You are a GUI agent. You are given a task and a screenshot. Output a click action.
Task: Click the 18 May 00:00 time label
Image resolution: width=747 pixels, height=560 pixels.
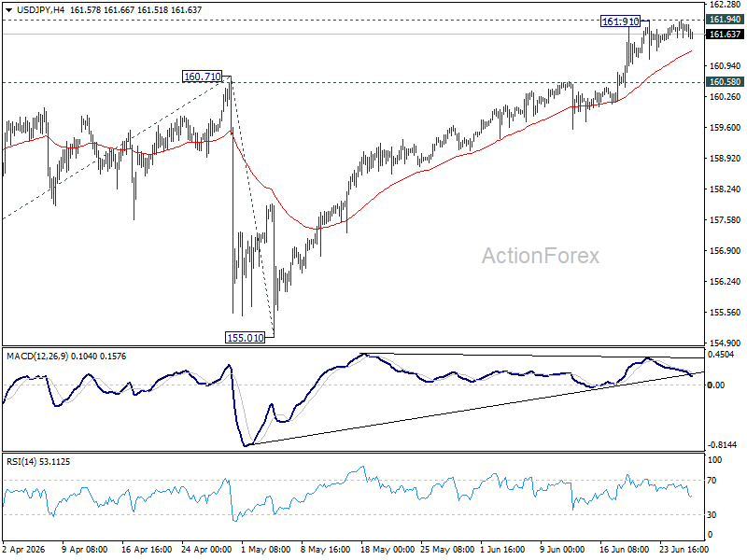pyautogui.click(x=388, y=549)
